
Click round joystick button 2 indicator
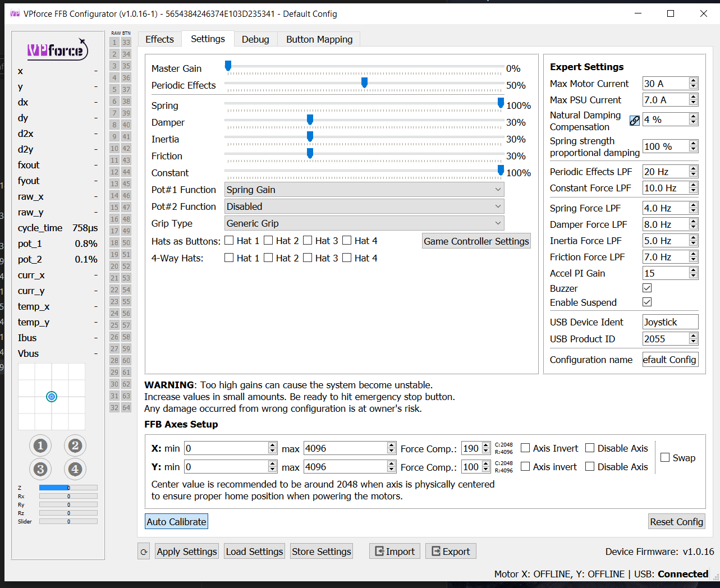[75, 446]
